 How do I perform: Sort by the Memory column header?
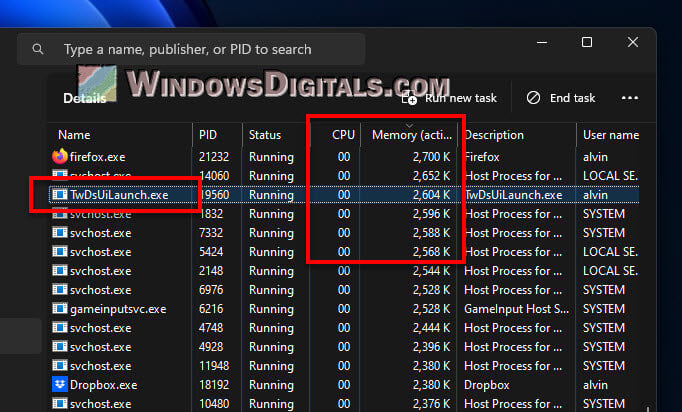[411, 135]
